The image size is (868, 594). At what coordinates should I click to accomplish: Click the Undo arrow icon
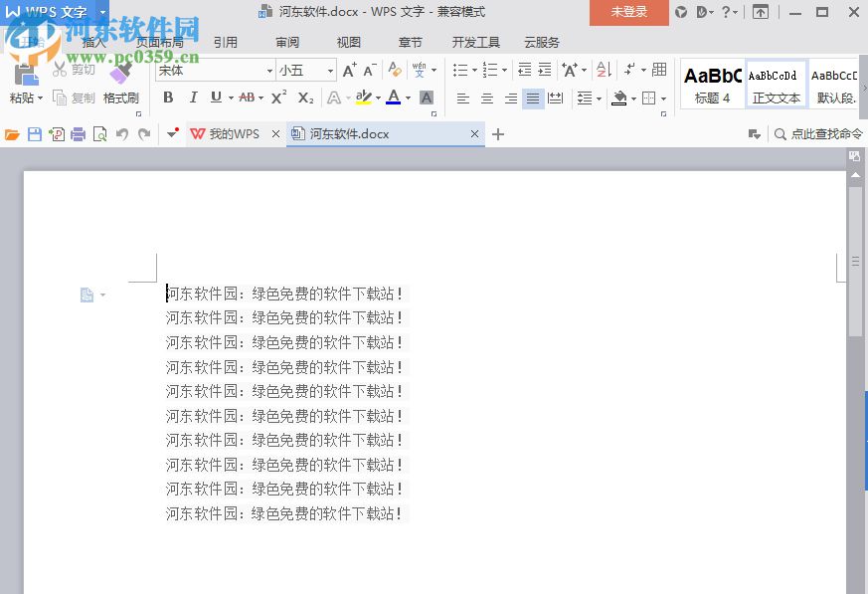(121, 133)
